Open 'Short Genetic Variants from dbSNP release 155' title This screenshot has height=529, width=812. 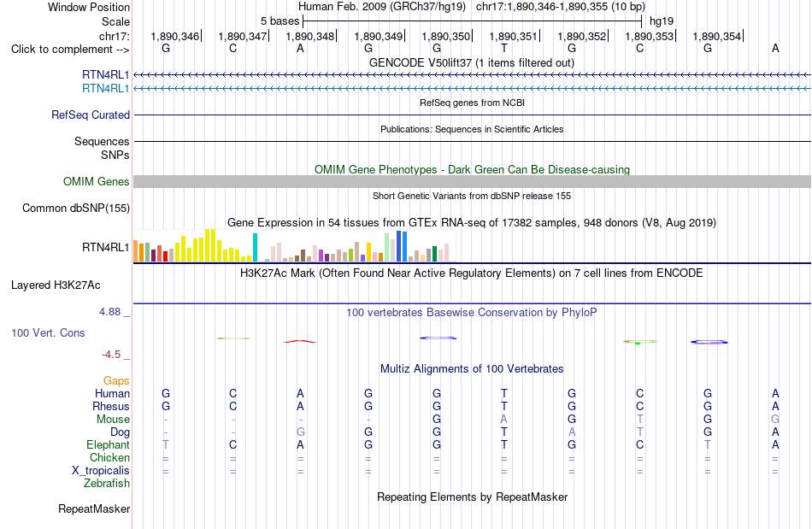tap(472, 196)
